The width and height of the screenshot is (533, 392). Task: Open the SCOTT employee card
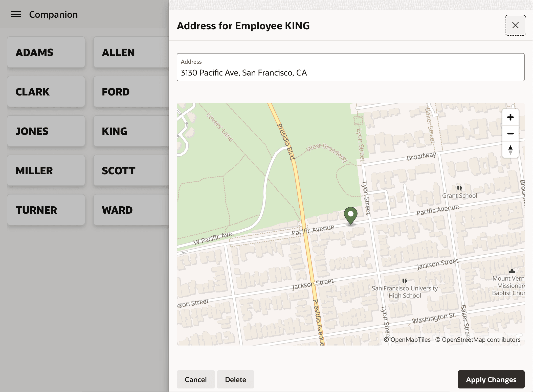(x=131, y=170)
